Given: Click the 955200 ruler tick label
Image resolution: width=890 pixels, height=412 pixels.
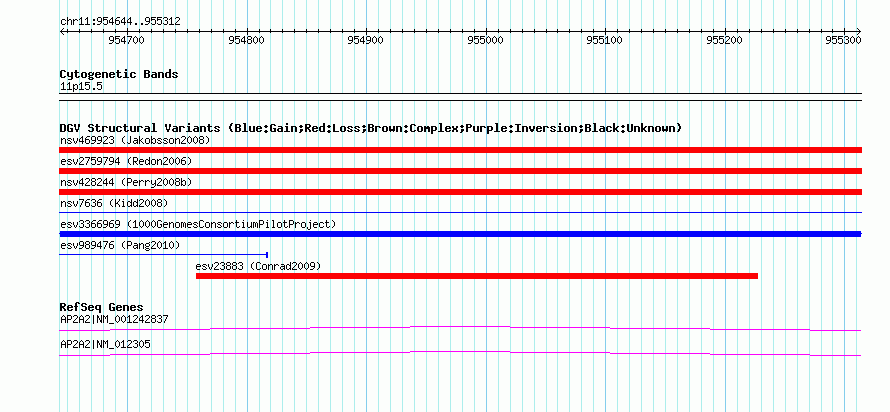Looking at the screenshot, I should (x=724, y=40).
